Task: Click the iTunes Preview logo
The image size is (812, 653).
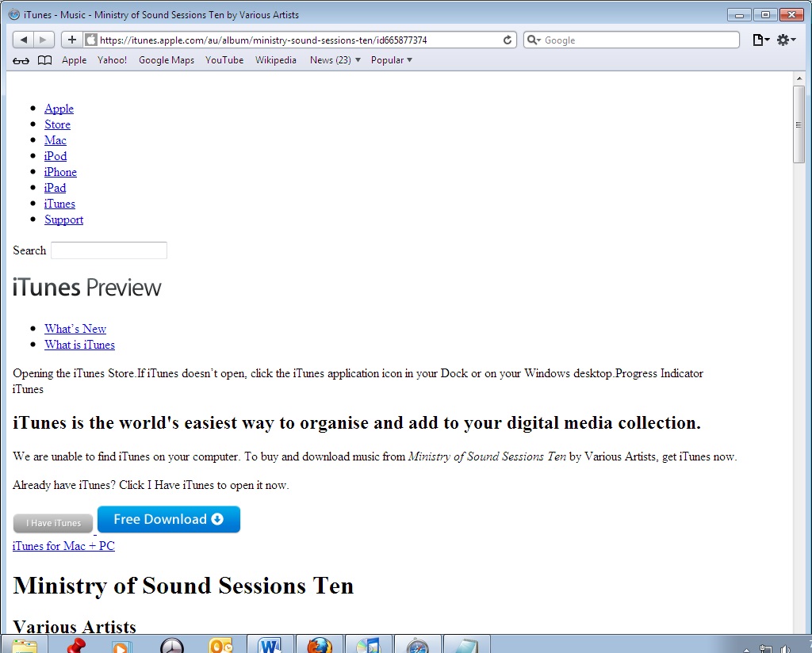Action: (x=86, y=288)
